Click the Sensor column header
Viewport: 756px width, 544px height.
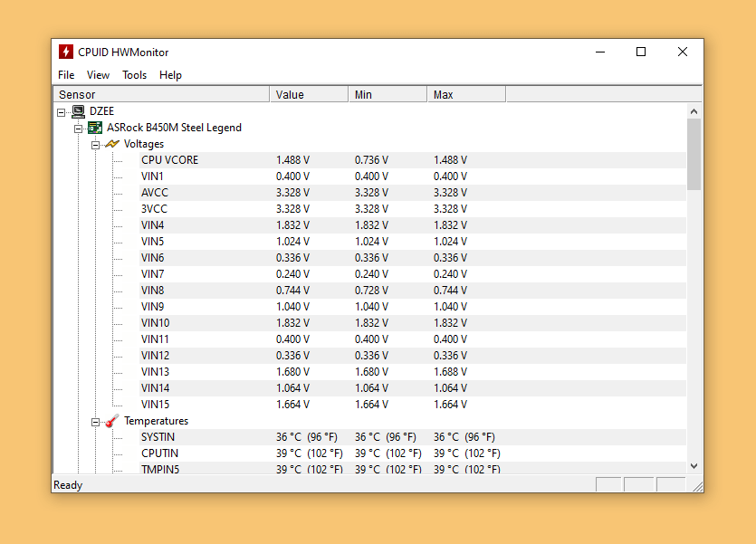[x=161, y=94]
